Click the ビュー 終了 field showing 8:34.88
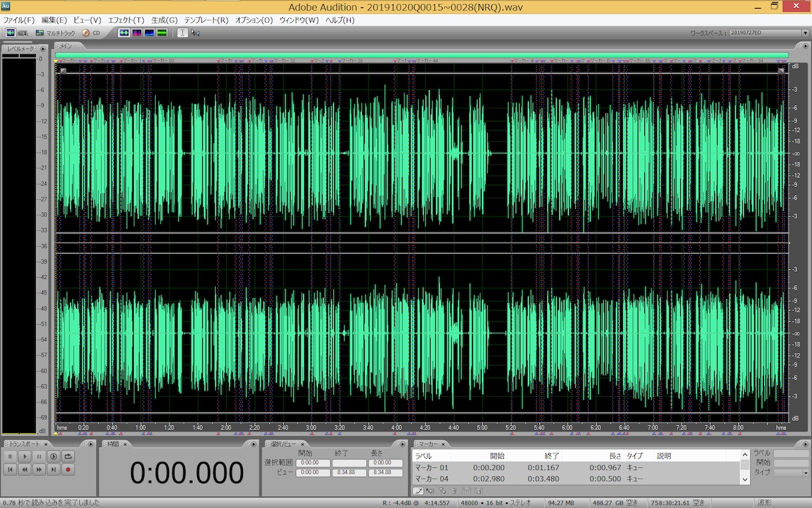This screenshot has height=508, width=812. click(349, 473)
